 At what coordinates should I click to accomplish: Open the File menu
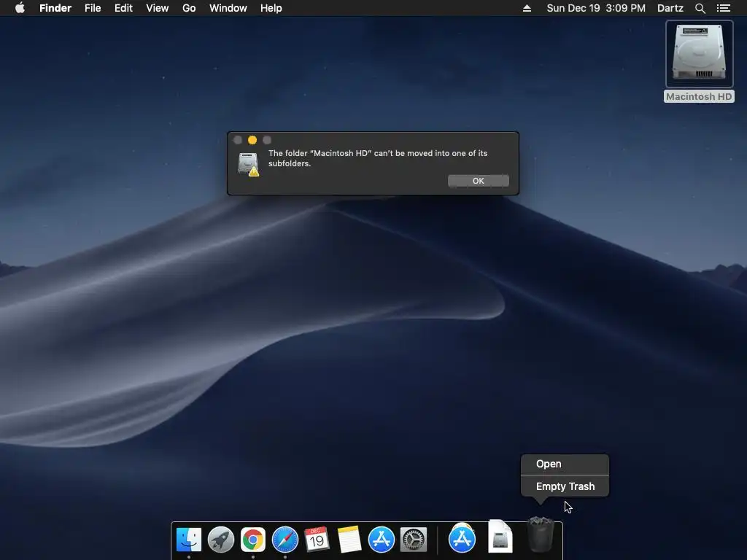tap(93, 8)
